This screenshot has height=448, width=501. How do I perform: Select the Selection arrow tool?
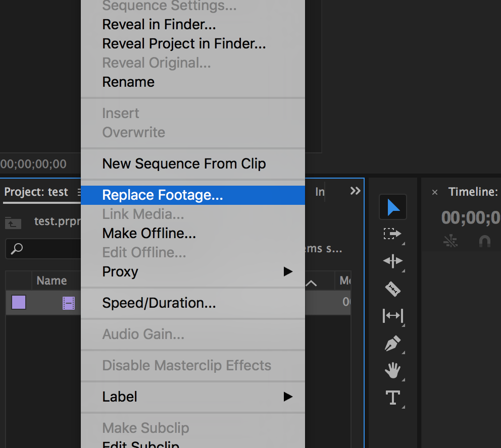393,207
